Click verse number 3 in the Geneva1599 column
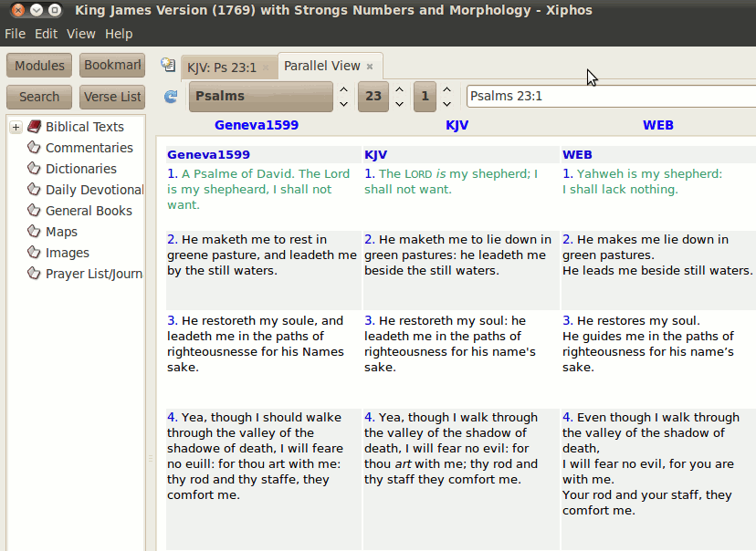Screen dimensions: 756x551 coord(173,321)
